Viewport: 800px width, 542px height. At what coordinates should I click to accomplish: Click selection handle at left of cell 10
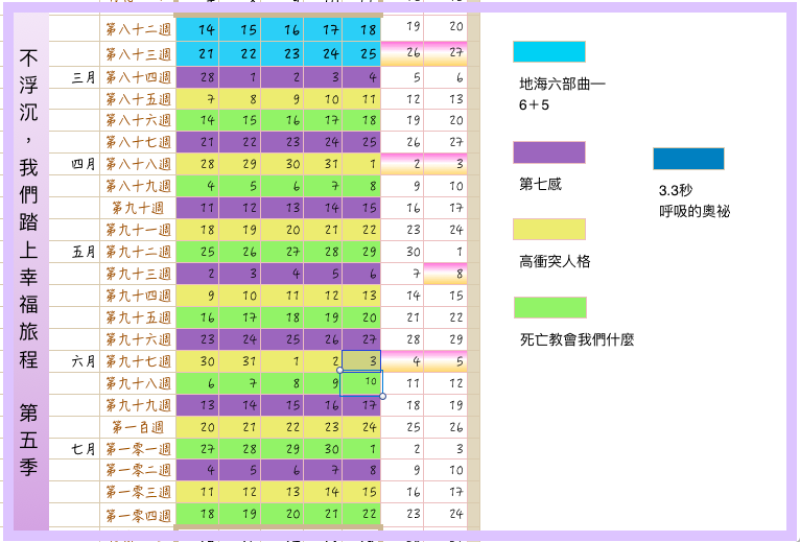[340, 371]
